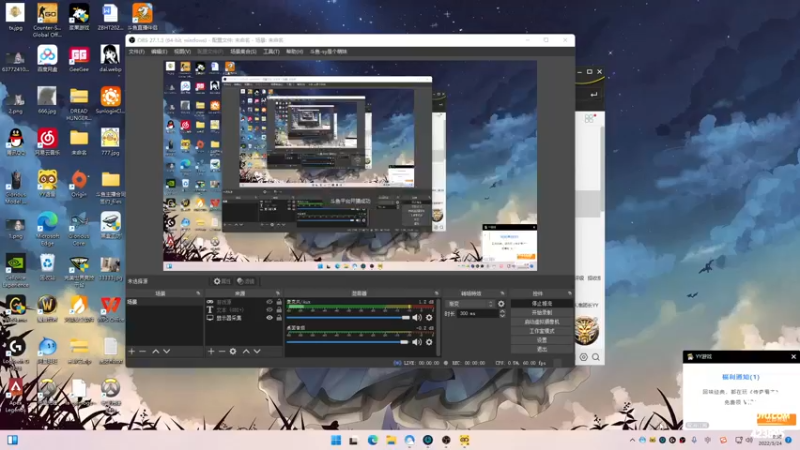Pop out the Controls dock panel

coord(569,293)
